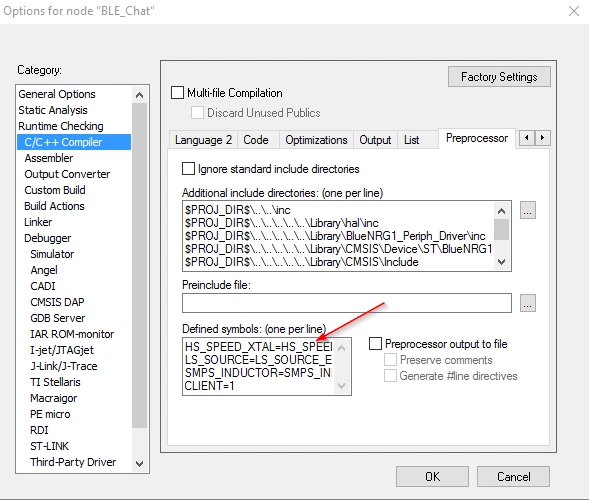The width and height of the screenshot is (589, 500).
Task: Select GDB Server category
Action: click(74, 318)
